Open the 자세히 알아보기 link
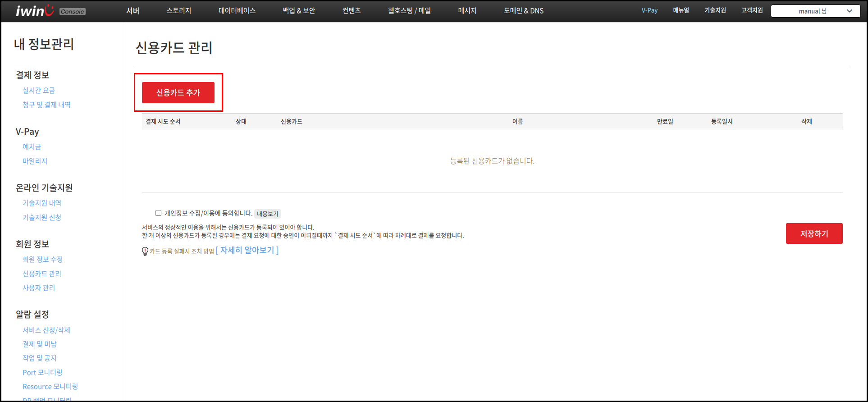Image resolution: width=868 pixels, height=402 pixels. pos(247,251)
